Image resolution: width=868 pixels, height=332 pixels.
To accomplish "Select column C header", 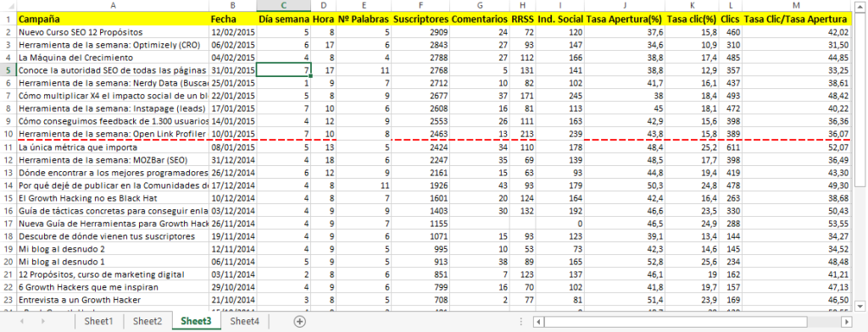I will click(284, 6).
